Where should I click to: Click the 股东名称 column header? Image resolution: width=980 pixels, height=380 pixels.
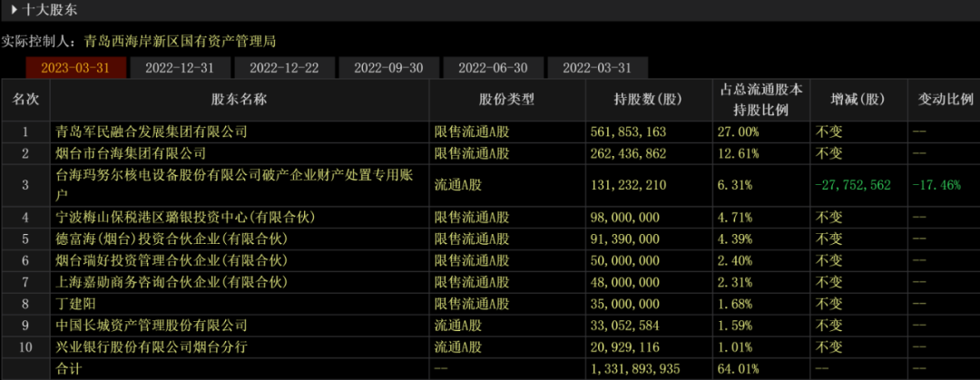click(x=240, y=100)
